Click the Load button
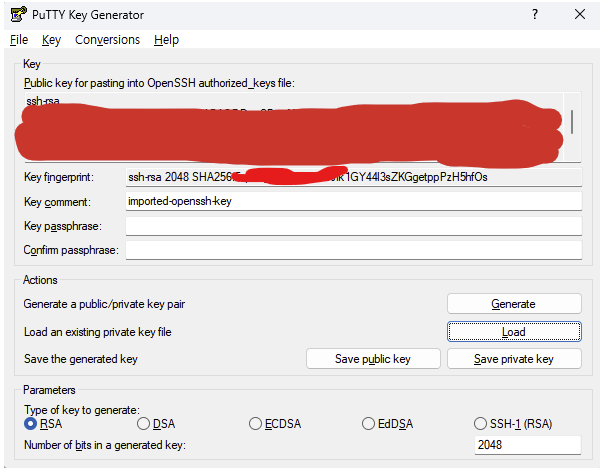600x468 pixels. (514, 332)
